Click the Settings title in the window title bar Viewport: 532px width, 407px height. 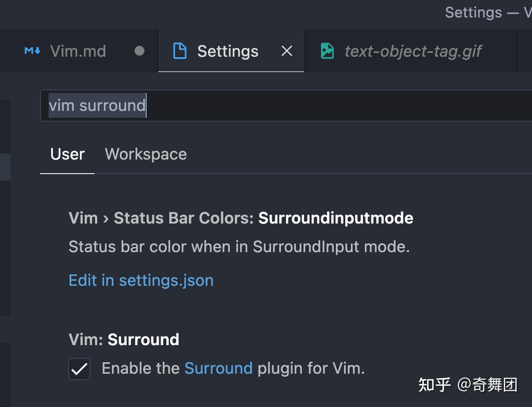click(473, 12)
